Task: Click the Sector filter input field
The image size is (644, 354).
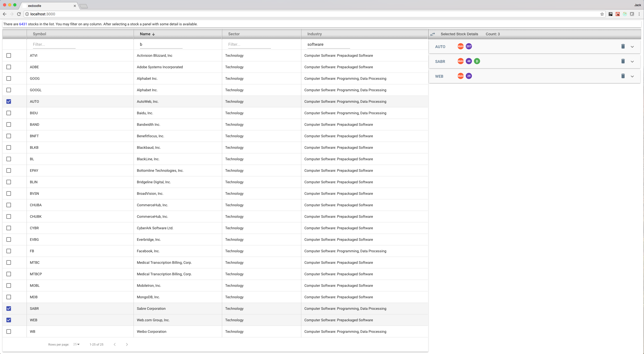Action: [x=249, y=44]
